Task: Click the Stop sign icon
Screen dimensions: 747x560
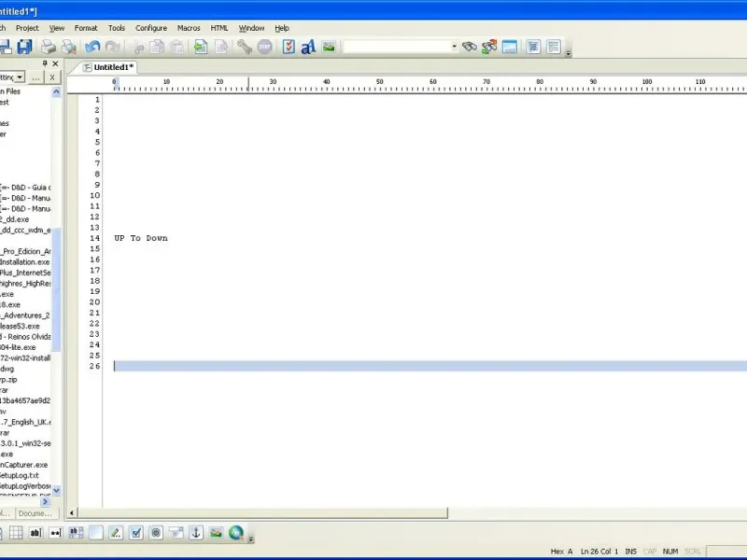Action: [264, 47]
